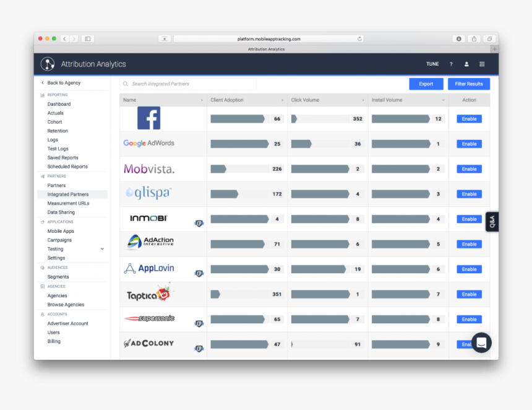Viewport: 532px width, 410px height.
Task: Open Dashboard in the sidebar
Action: [59, 104]
